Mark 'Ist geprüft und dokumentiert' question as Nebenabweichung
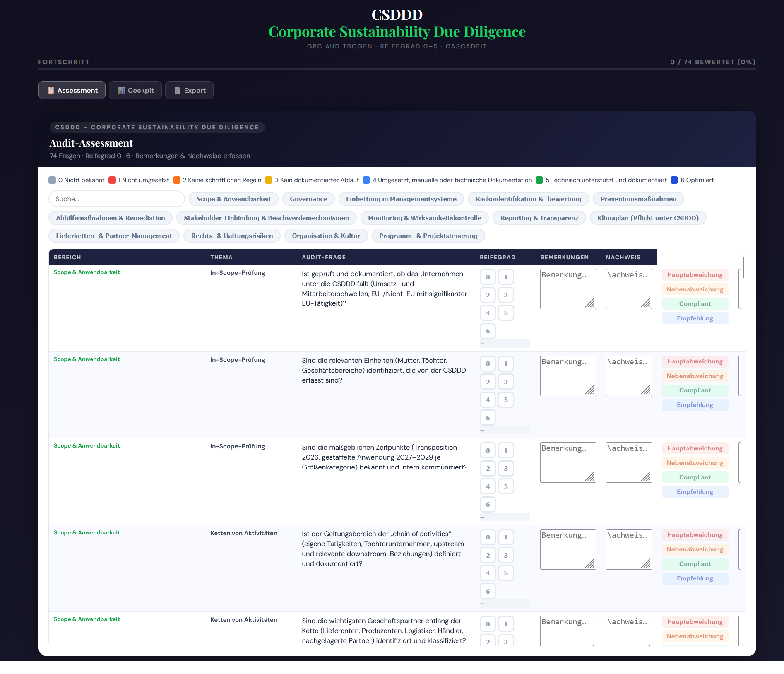The width and height of the screenshot is (784, 674). point(695,289)
